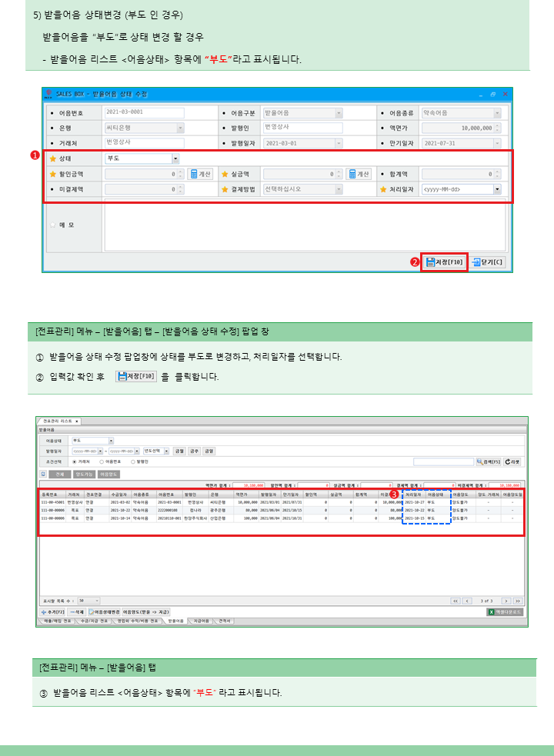Switch to the 지급어음 tab
The height and width of the screenshot is (756, 554).
point(200,620)
